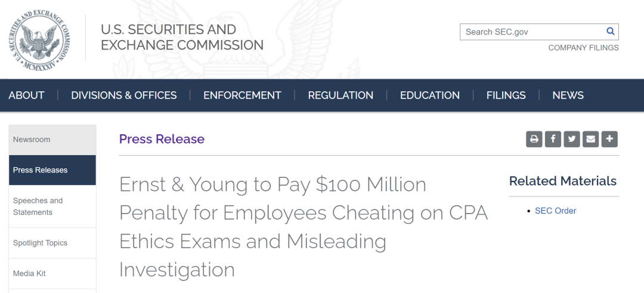Click the magnifying glass search icon
The height and width of the screenshot is (293, 644).
[x=611, y=31]
